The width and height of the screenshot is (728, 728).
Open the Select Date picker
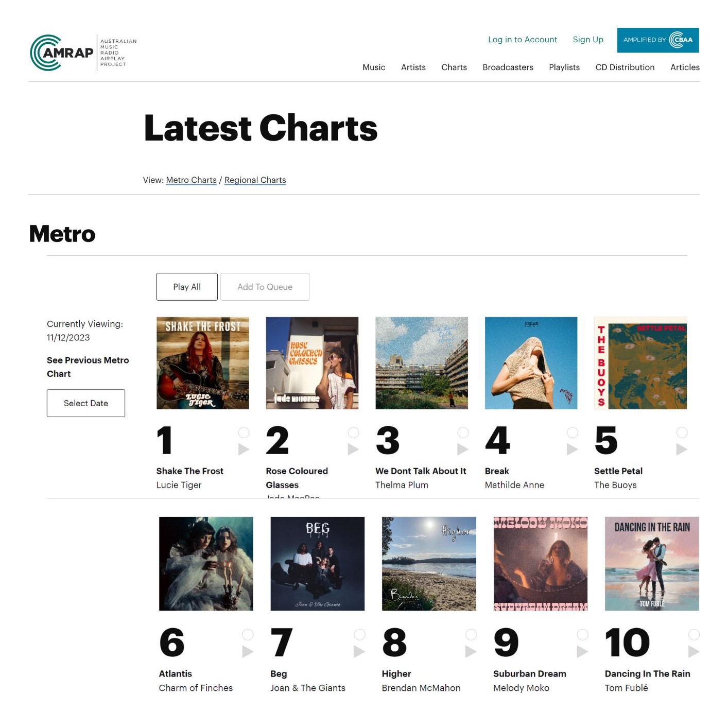pyautogui.click(x=86, y=403)
